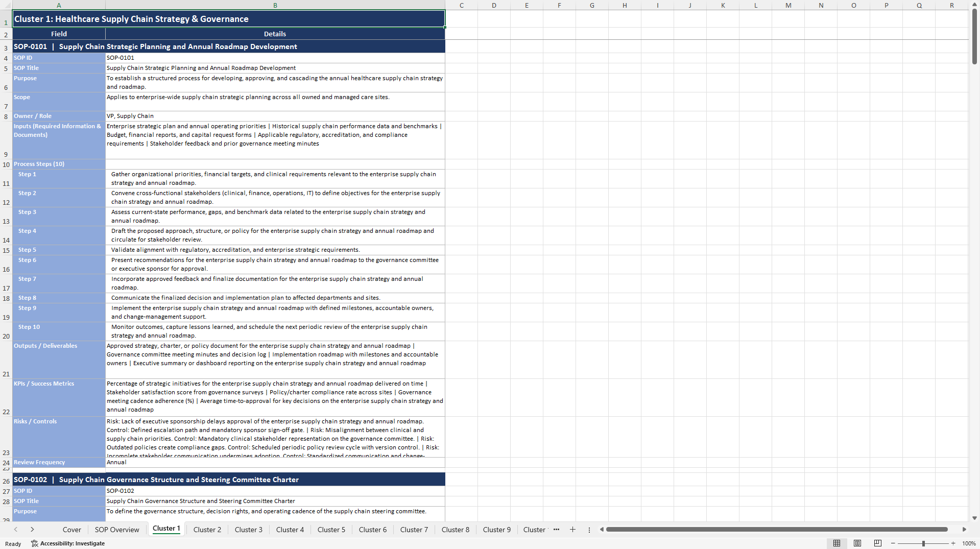Click the 'Step 5' label cell
Image resolution: width=980 pixels, height=549 pixels.
(x=59, y=250)
